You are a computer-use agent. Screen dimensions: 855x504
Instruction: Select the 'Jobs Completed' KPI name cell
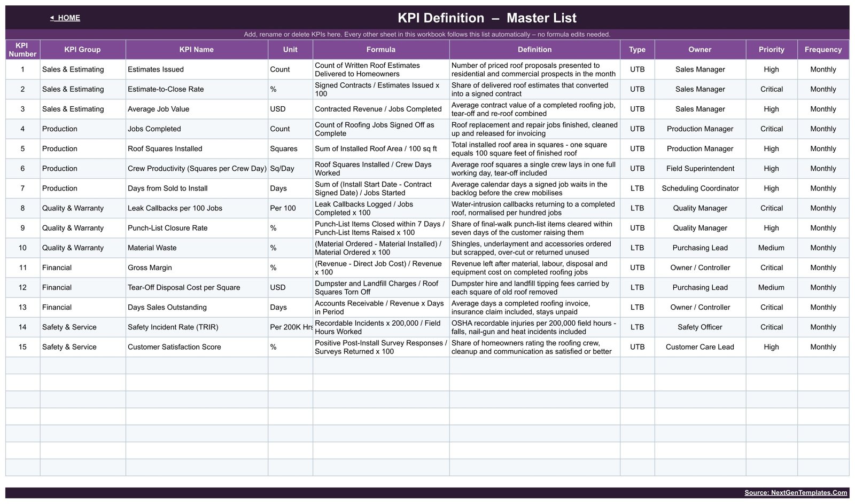tap(197, 129)
